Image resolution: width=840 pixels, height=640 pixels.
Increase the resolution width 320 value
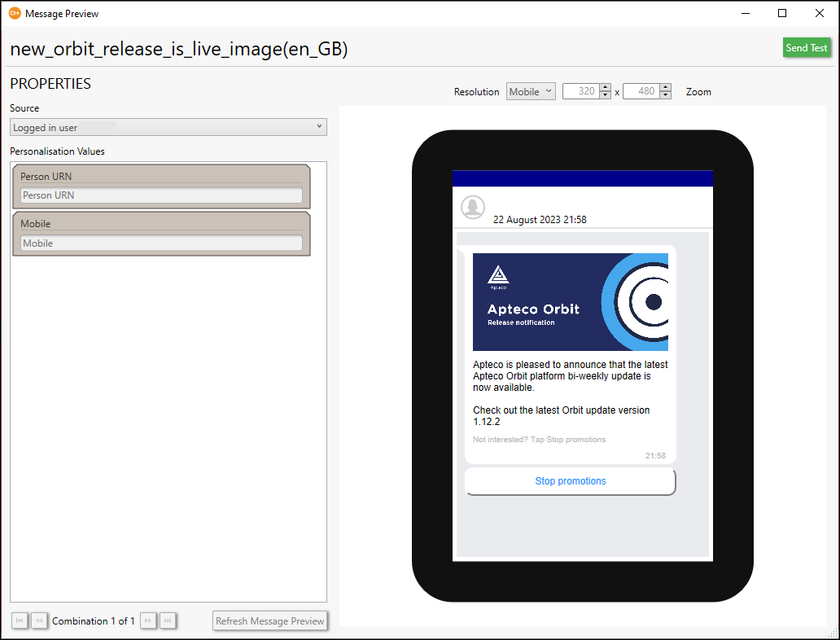point(606,87)
